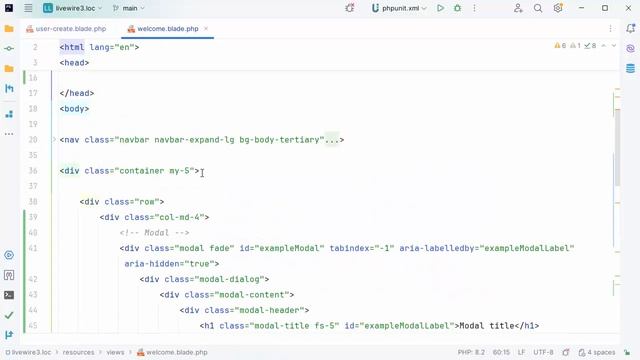Show the 6 warnings inspection indicator

point(560,46)
